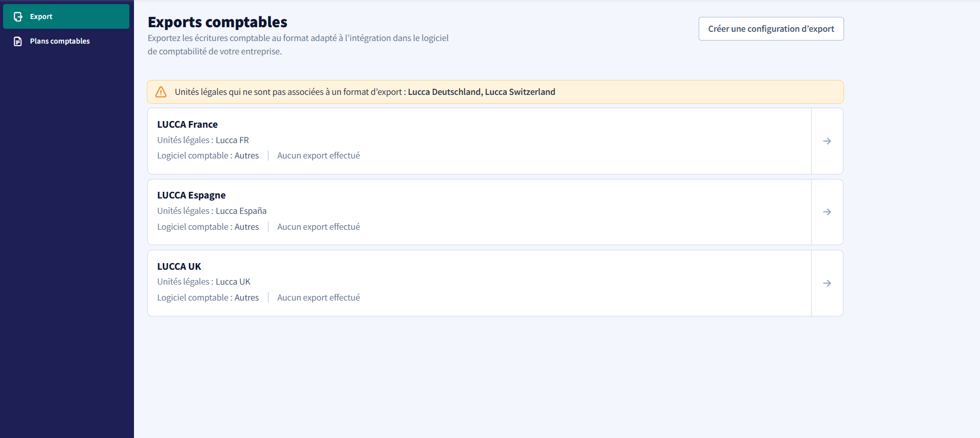980x438 pixels.
Task: Click 'Aucun export effectué' in LUCCA France card
Action: (x=319, y=155)
